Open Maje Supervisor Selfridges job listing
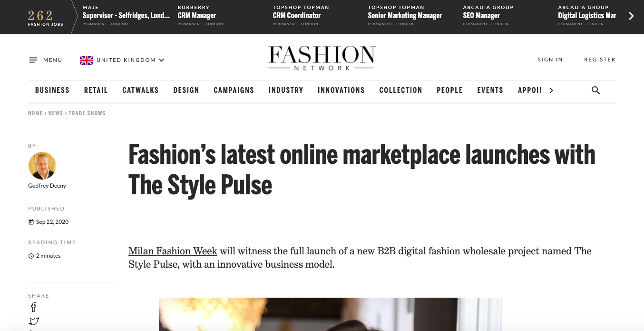Image resolution: width=644 pixels, height=331 pixels. tap(126, 16)
